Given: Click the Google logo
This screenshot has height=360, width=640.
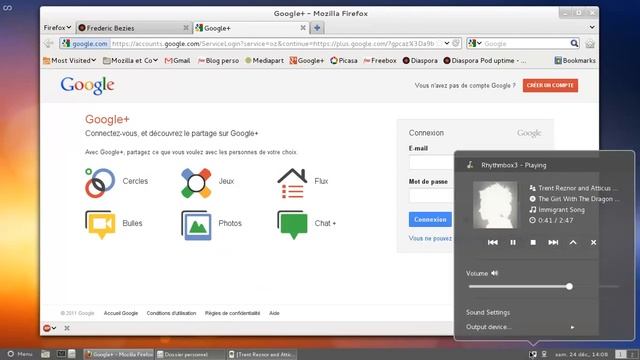Looking at the screenshot, I should click(x=87, y=86).
